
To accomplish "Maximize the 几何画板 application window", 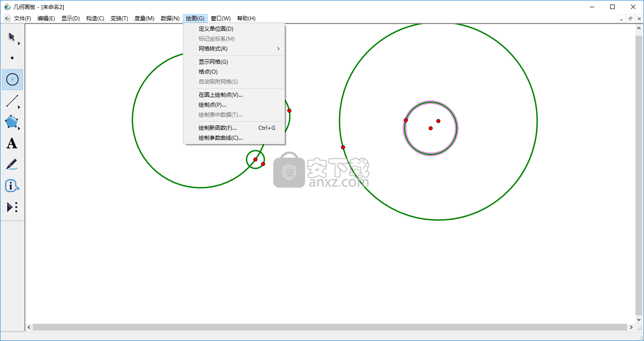I will (x=612, y=7).
